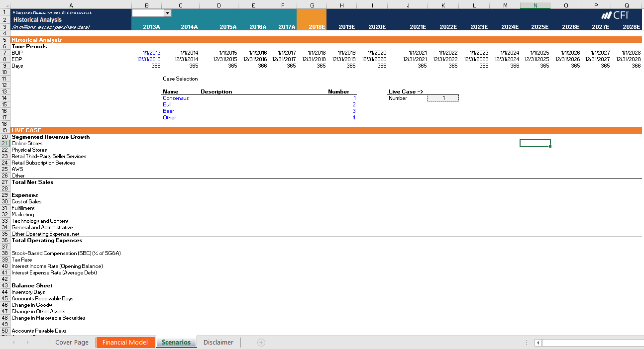This screenshot has width=644, height=350.
Task: Select the Live Case Number cell containing 1
Action: (x=442, y=98)
